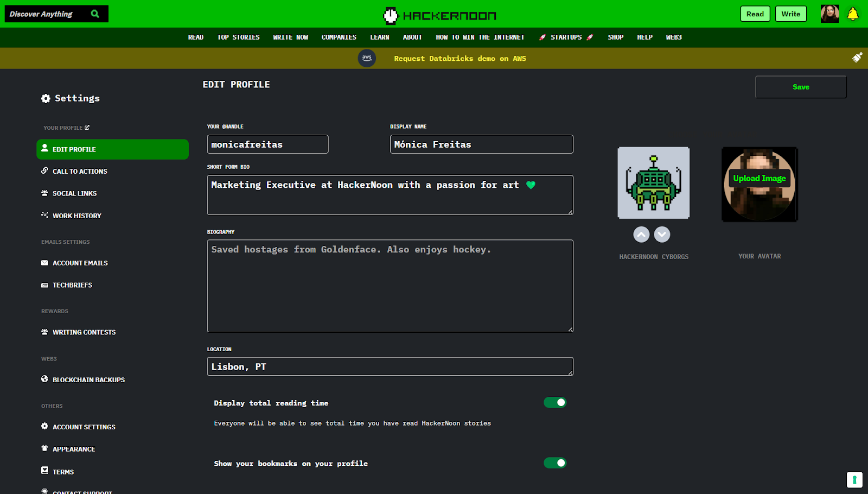Click the paintbrush icon on banner
The height and width of the screenshot is (494, 868).
pyautogui.click(x=857, y=58)
